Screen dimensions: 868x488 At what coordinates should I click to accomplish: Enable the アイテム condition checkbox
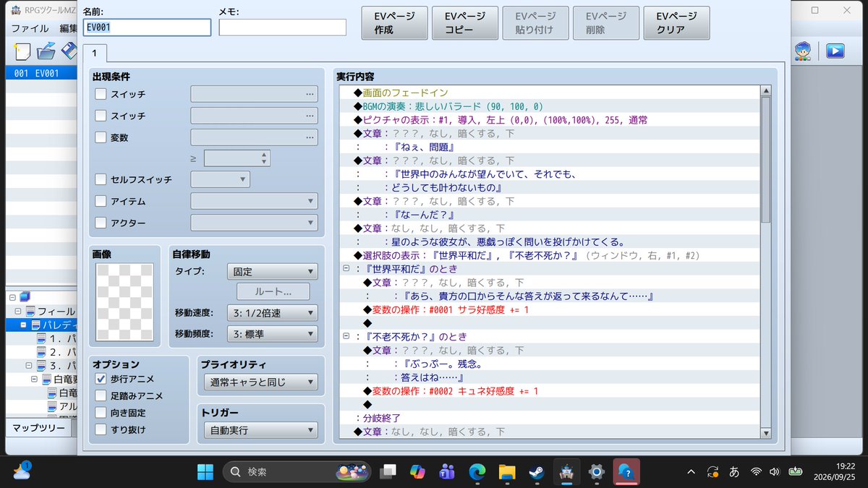pyautogui.click(x=101, y=201)
